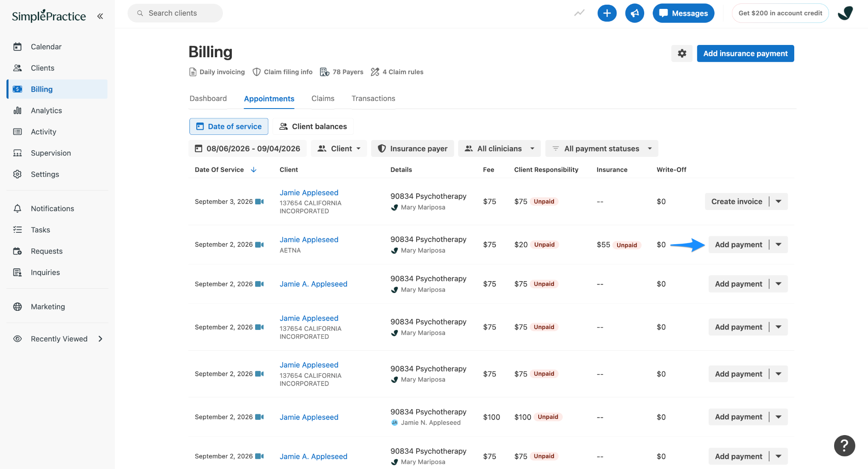868x469 pixels.
Task: Select Billing in the sidebar
Action: coord(57,89)
